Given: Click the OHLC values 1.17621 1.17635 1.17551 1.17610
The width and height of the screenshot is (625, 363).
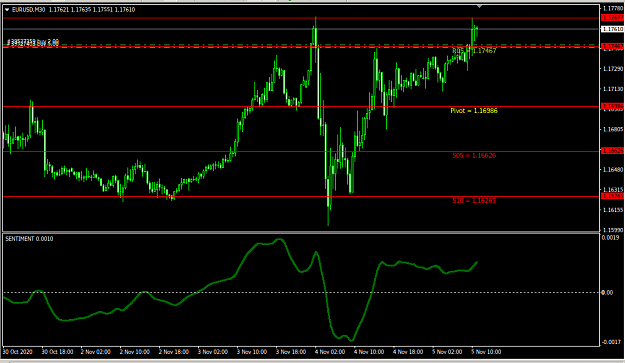Looking at the screenshot, I should (x=92, y=10).
